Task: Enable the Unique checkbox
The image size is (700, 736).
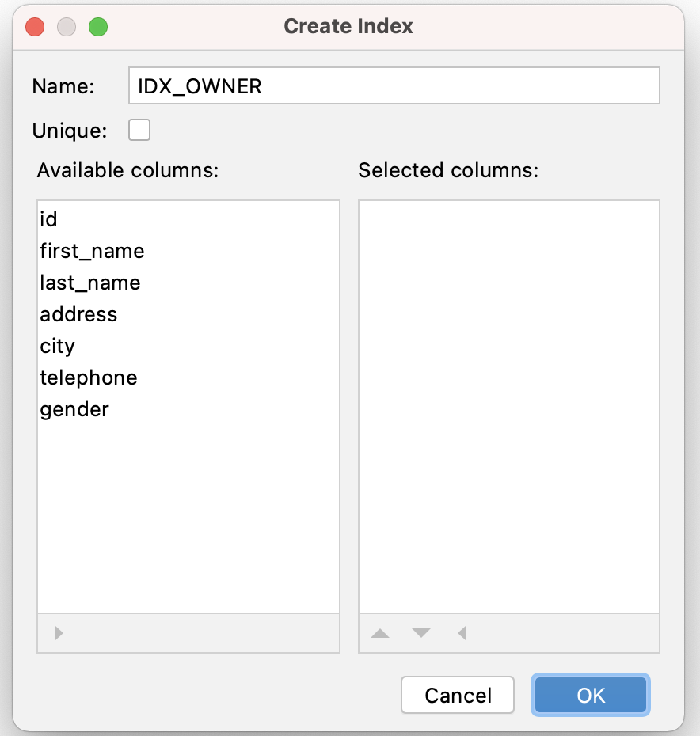Action: click(x=139, y=130)
